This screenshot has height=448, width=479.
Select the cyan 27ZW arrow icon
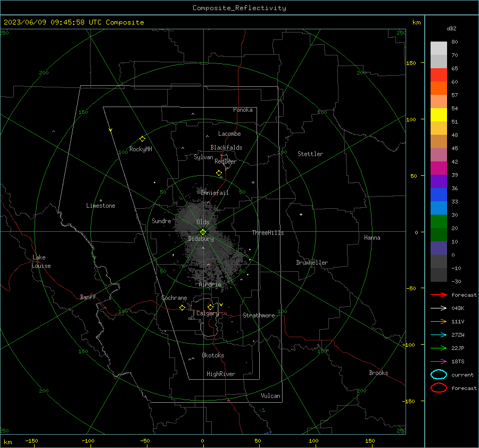(439, 335)
